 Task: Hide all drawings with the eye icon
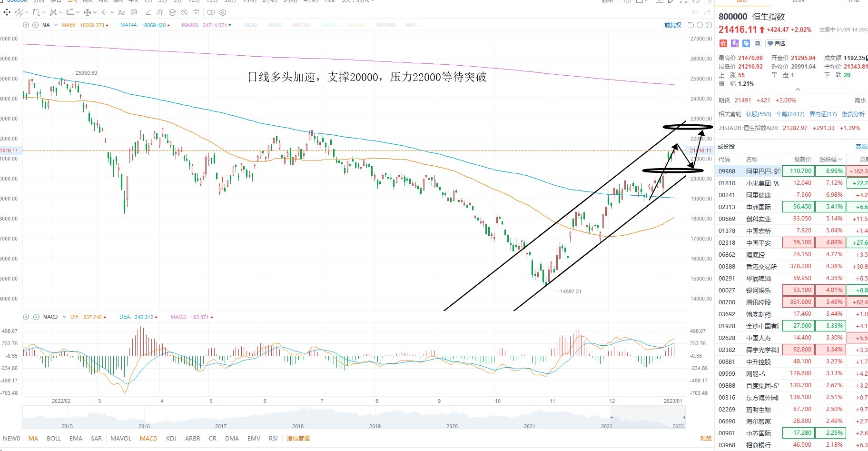tap(184, 12)
